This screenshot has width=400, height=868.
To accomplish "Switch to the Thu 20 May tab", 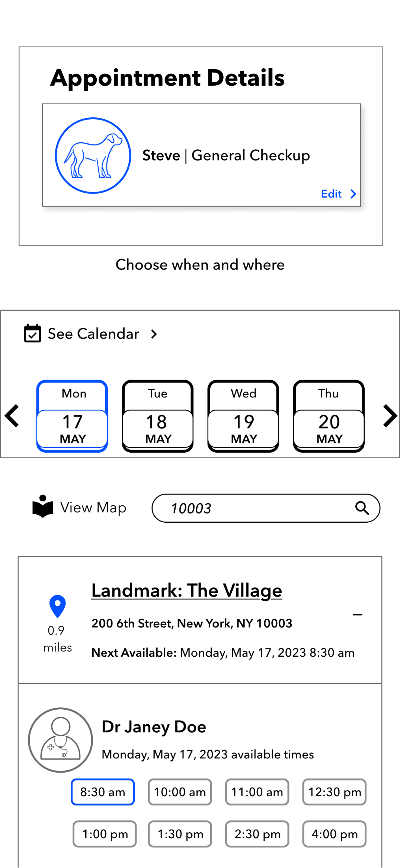I will point(328,415).
